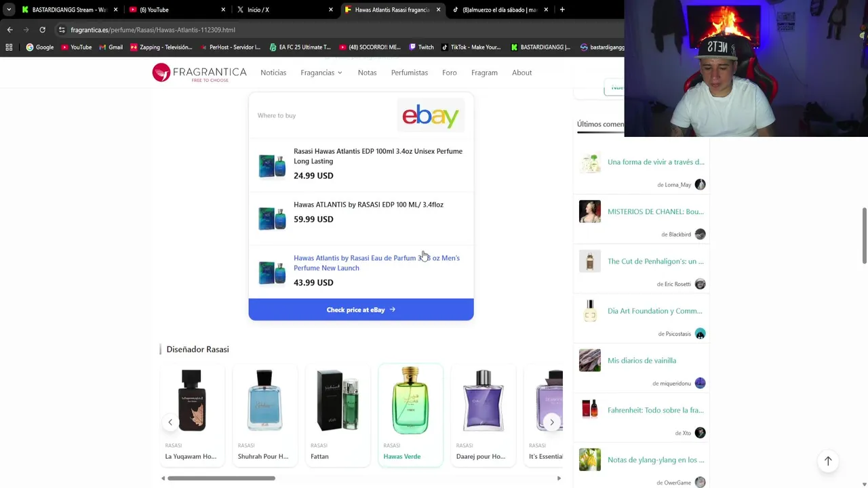Viewport: 868px width, 488px height.
Task: Click author Lorna_May avatar
Action: 700,184
